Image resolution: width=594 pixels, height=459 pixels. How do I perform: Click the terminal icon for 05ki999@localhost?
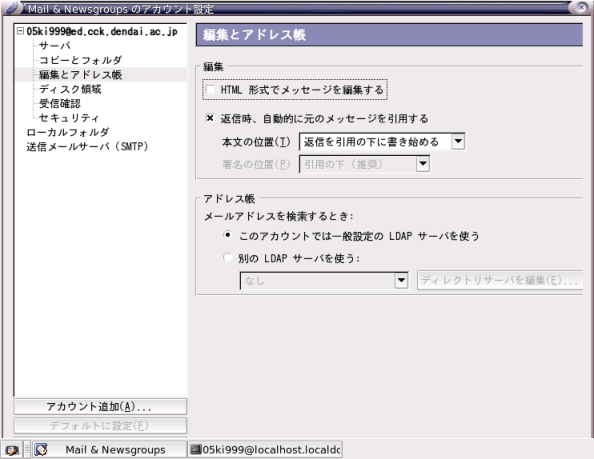click(x=195, y=450)
